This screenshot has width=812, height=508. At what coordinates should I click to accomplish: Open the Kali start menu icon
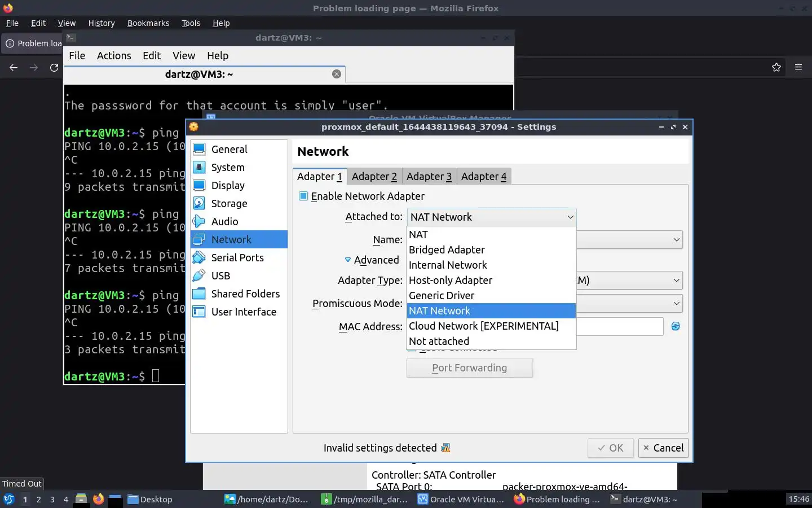(x=8, y=499)
